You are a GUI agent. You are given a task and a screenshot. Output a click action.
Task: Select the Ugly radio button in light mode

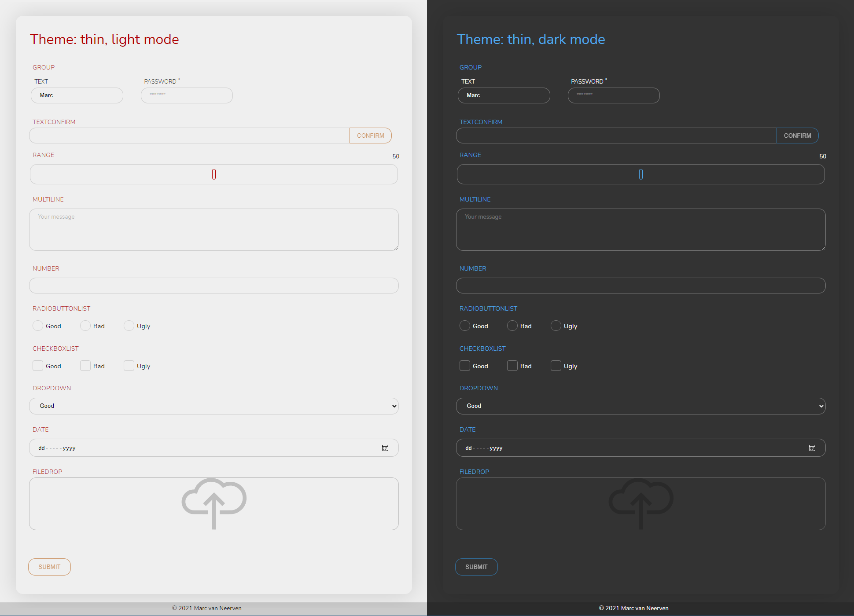pos(129,326)
